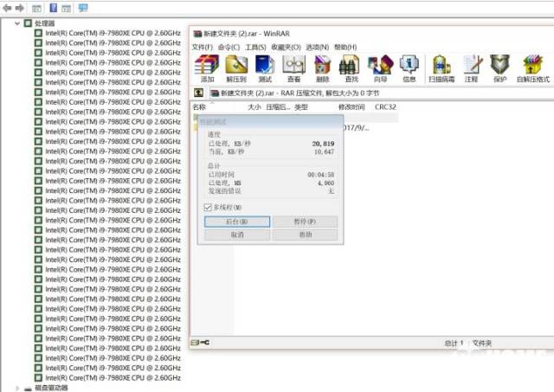Click the 自解压格式 (SFX) toolbar icon
The image size is (554, 392).
533,69
